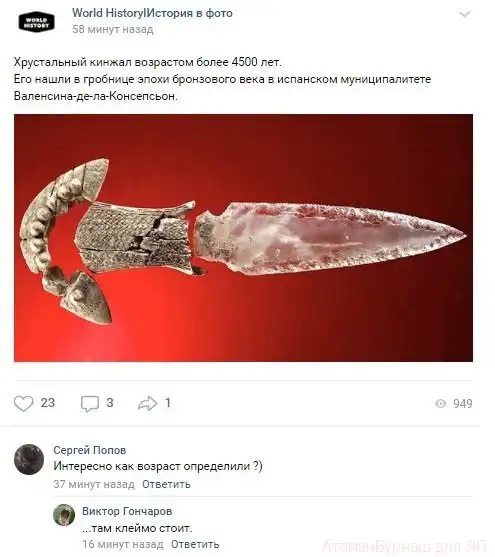495x557 pixels.
Task: Click the views eye icon
Action: pyautogui.click(x=441, y=404)
